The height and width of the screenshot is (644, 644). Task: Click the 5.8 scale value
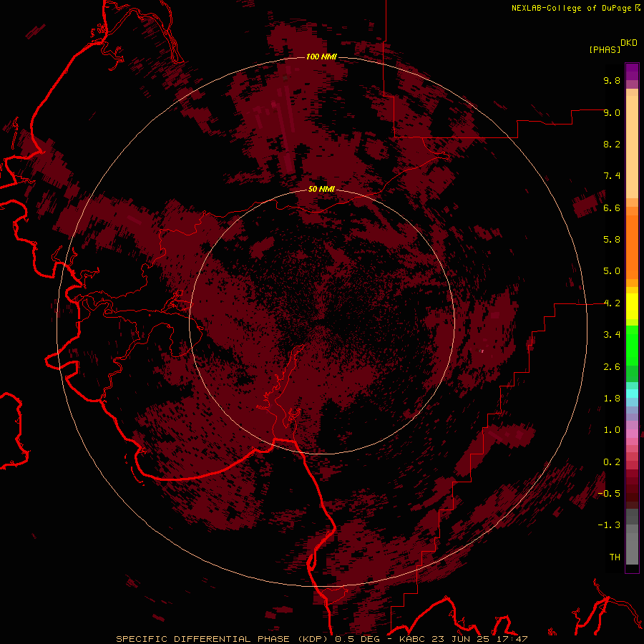click(x=612, y=240)
